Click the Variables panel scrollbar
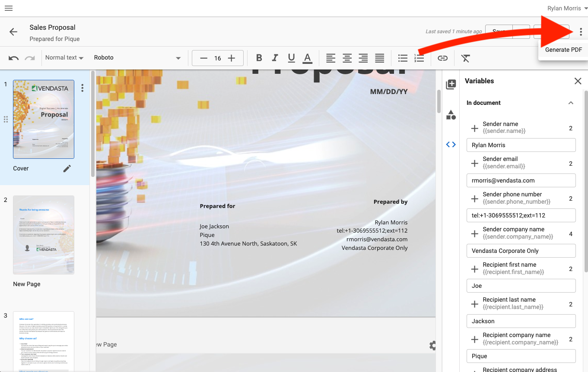Viewport: 588px width, 372px height. [x=586, y=181]
